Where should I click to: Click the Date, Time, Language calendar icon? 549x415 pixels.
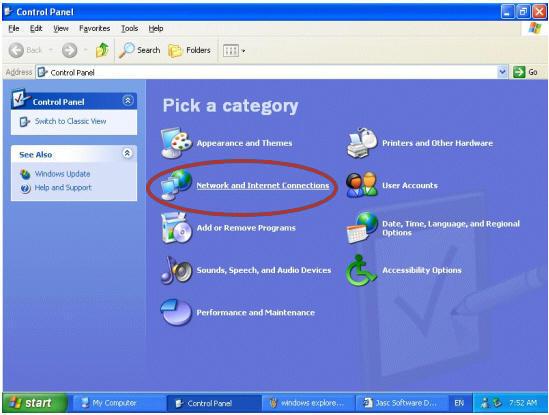(362, 228)
